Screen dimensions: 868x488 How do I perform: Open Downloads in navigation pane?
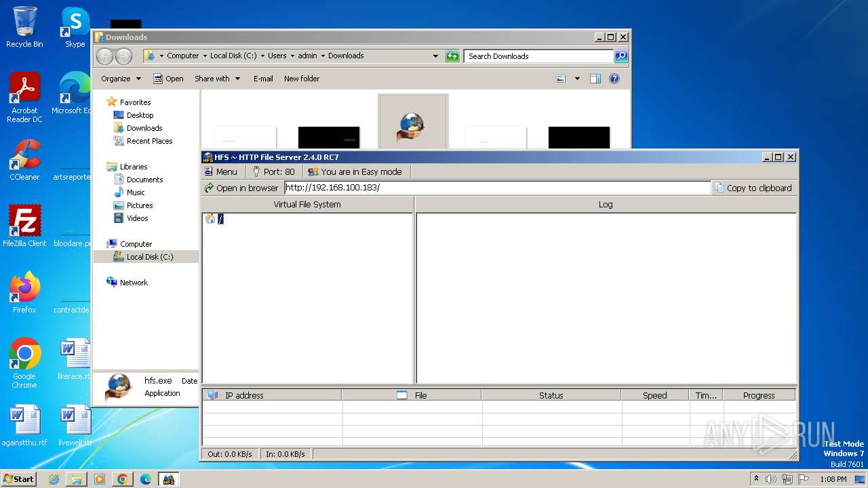pyautogui.click(x=144, y=128)
